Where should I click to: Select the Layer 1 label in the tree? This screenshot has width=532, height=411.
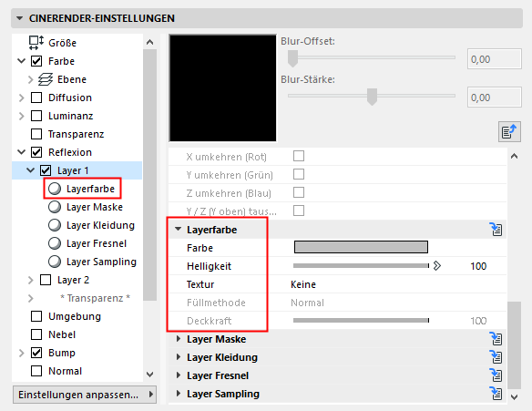(x=73, y=170)
